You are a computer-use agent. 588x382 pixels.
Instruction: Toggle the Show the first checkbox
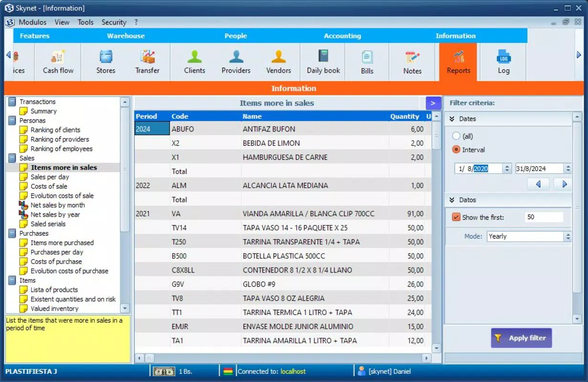pyautogui.click(x=456, y=217)
